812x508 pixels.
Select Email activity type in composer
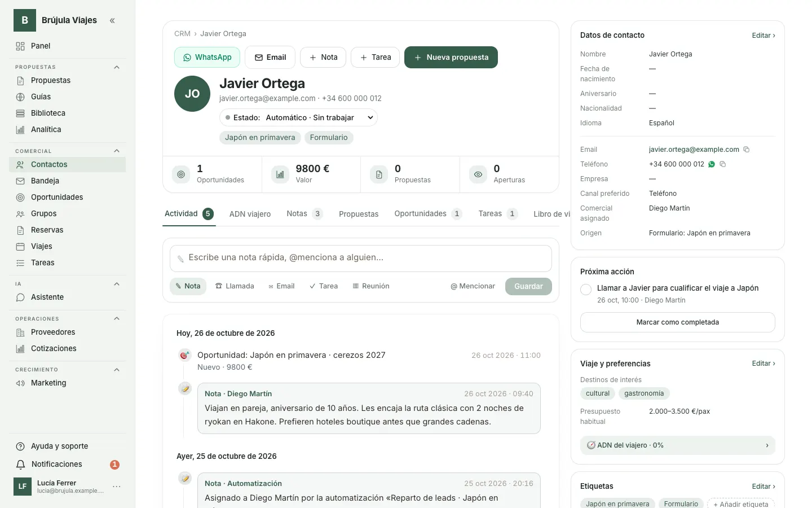[281, 286]
